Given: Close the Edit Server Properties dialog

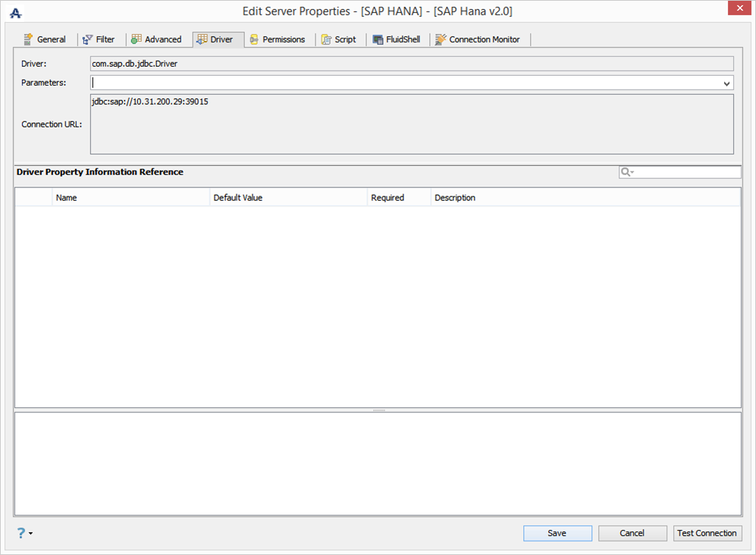Looking at the screenshot, I should [x=739, y=8].
